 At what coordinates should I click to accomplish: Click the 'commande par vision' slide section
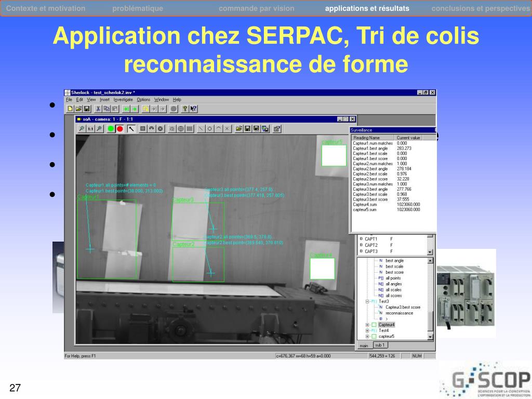257,8
